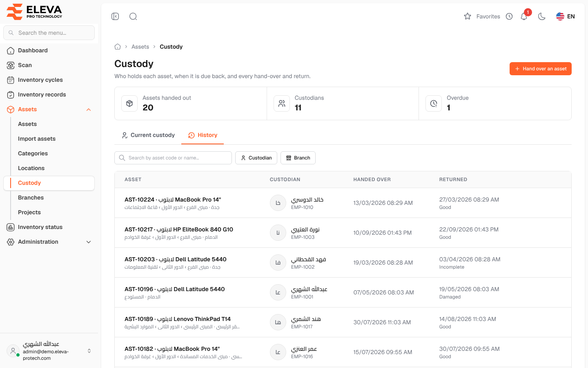The width and height of the screenshot is (588, 368).
Task: Open the EN language selector
Action: (x=566, y=16)
